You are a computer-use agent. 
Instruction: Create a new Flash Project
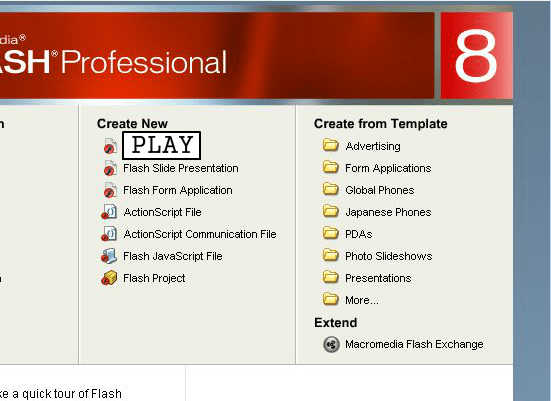[154, 278]
